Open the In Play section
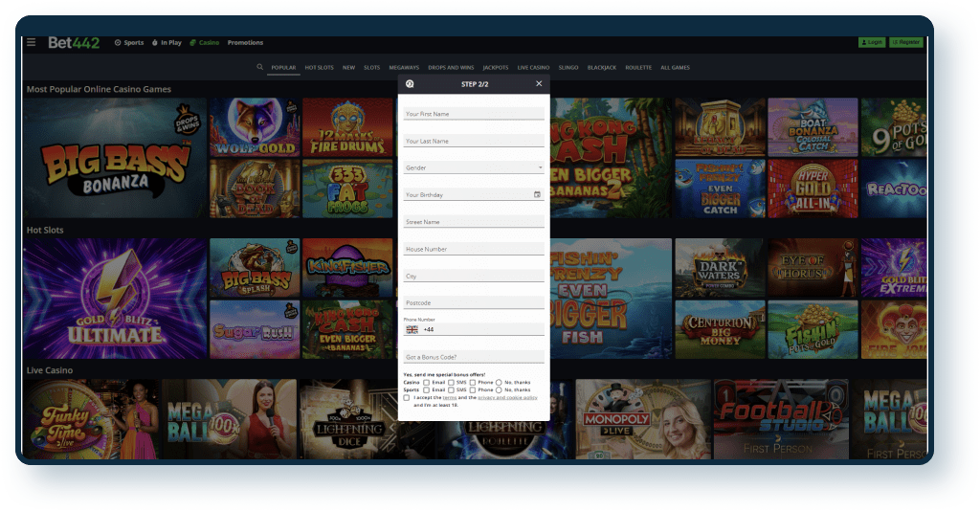The image size is (980, 511). pos(167,42)
